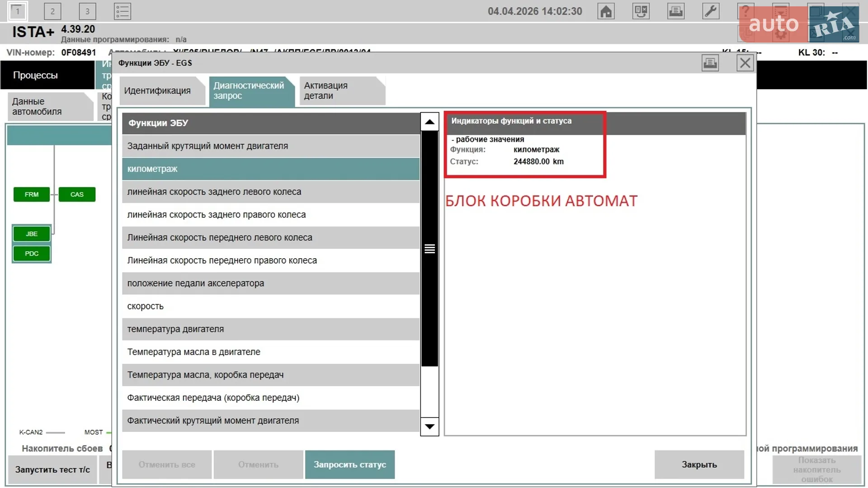Open the operations list icon in the top toolbar
868x488 pixels.
[x=123, y=11]
